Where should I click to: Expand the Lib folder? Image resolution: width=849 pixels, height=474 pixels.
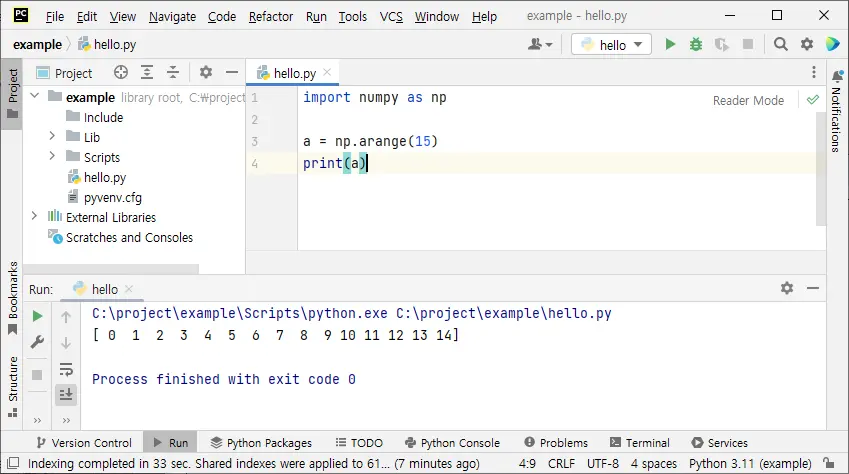(x=52, y=136)
